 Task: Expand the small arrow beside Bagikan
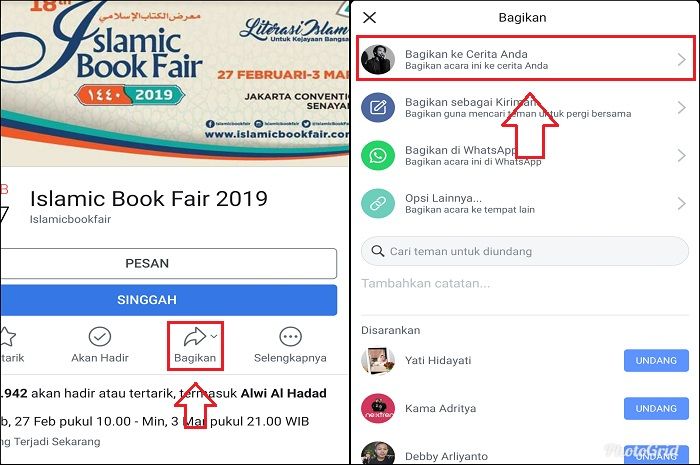point(214,336)
